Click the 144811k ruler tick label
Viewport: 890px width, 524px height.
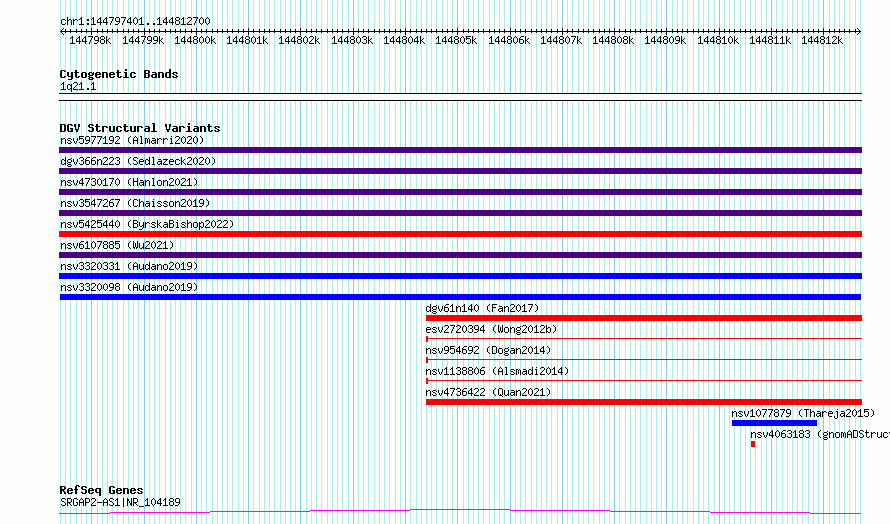770,40
